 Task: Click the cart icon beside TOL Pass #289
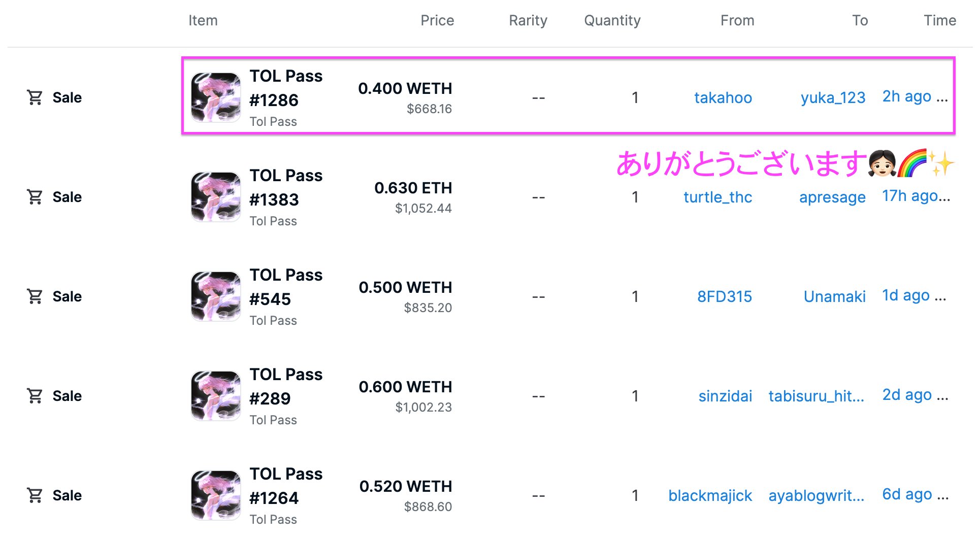[35, 396]
